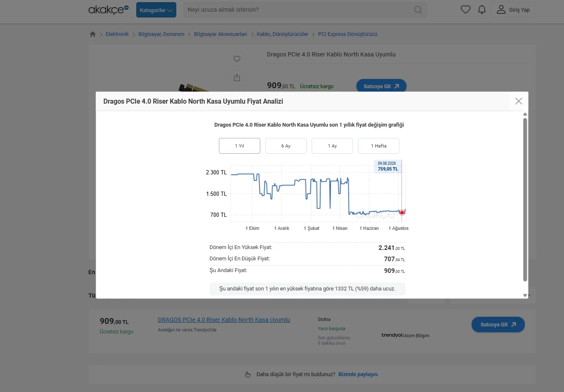This screenshot has height=392, width=564.
Task: Add product to favorites with heart icon
Action: point(237,59)
